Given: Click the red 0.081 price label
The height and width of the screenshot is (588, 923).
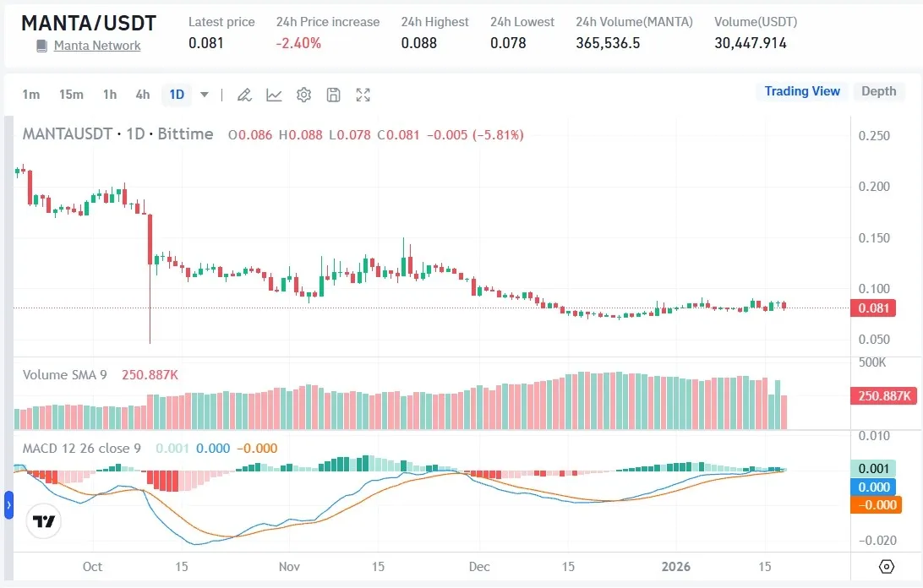Looking at the screenshot, I should [873, 308].
